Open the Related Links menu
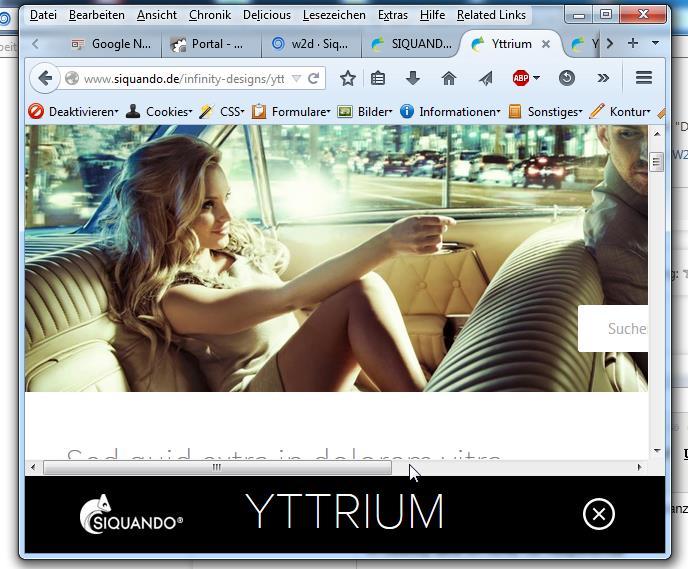This screenshot has width=688, height=569. point(491,15)
